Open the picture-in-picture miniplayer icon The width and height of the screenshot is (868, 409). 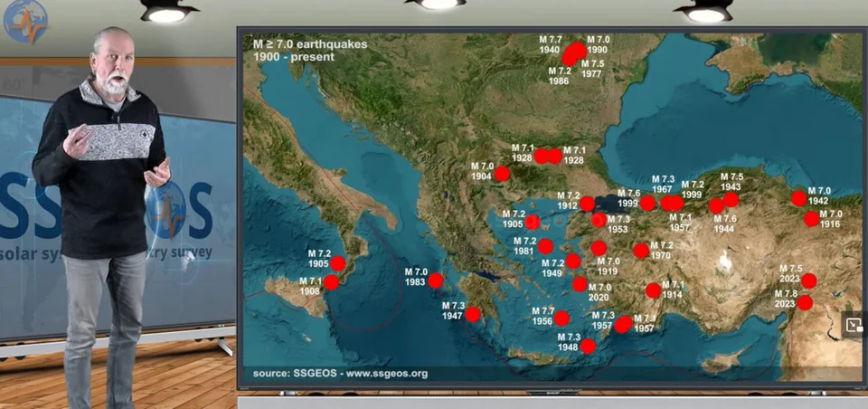(854, 326)
